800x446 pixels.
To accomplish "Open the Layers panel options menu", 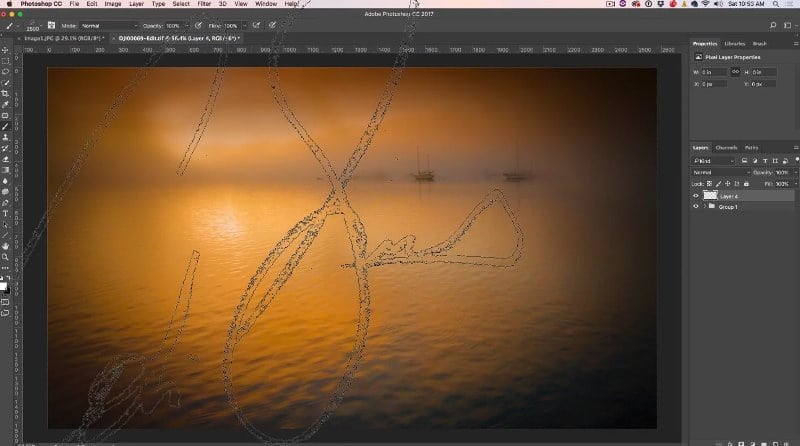I will coord(795,147).
